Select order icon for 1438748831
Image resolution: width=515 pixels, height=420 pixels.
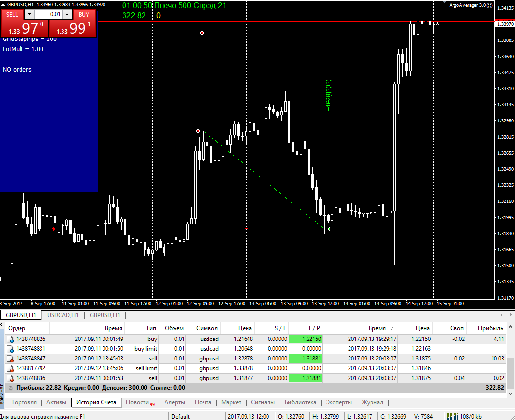tap(10, 349)
